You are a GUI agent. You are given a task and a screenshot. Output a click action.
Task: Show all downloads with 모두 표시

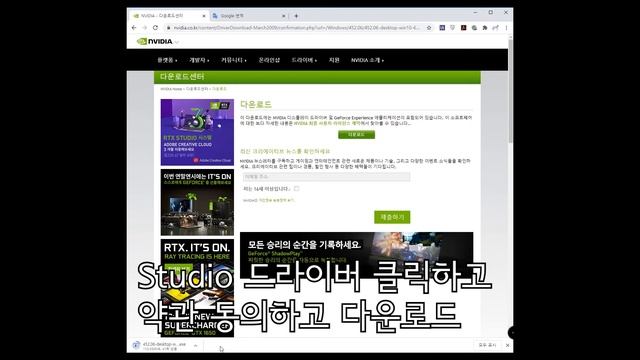487,345
